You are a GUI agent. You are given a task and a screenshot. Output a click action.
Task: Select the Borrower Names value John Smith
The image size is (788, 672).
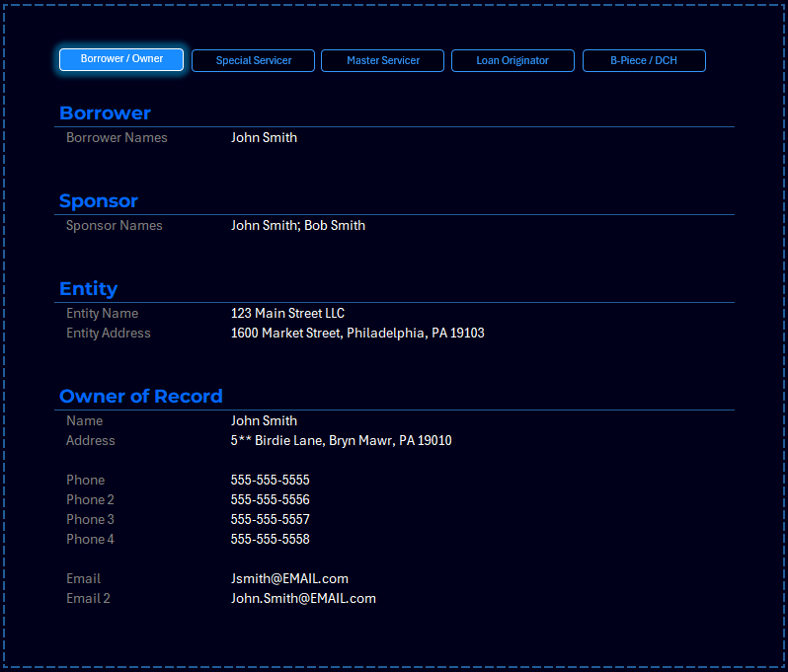click(x=264, y=137)
